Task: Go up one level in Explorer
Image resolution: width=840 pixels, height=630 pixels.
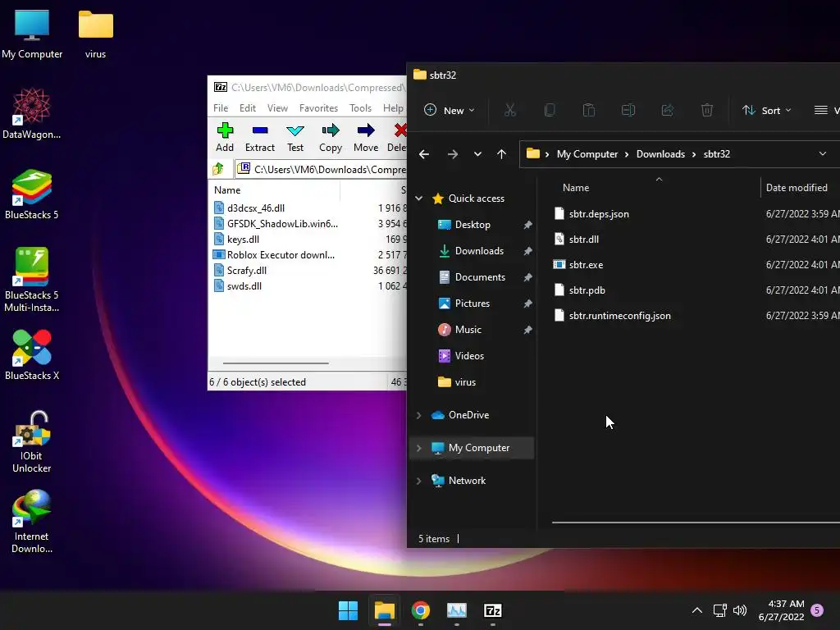Action: (x=501, y=154)
